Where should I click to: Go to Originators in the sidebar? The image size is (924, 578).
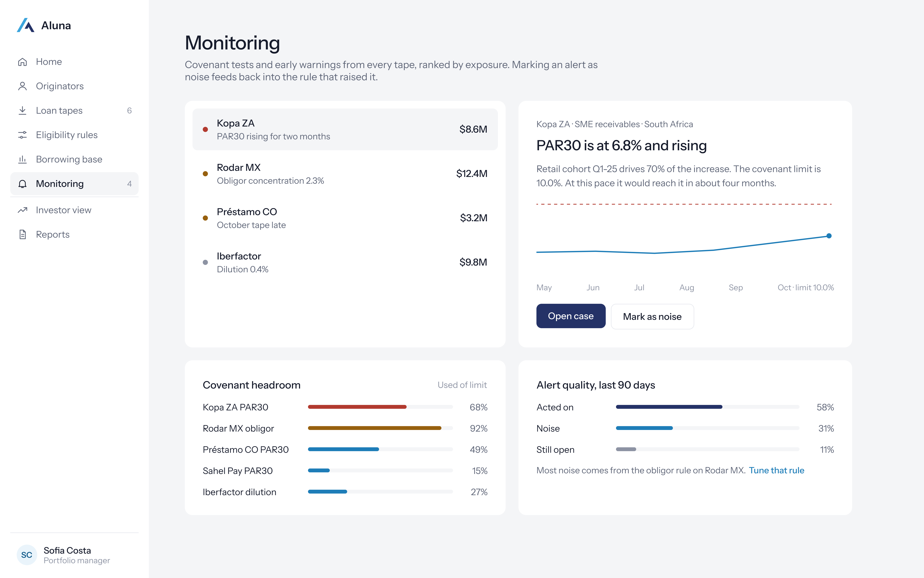coord(74,86)
